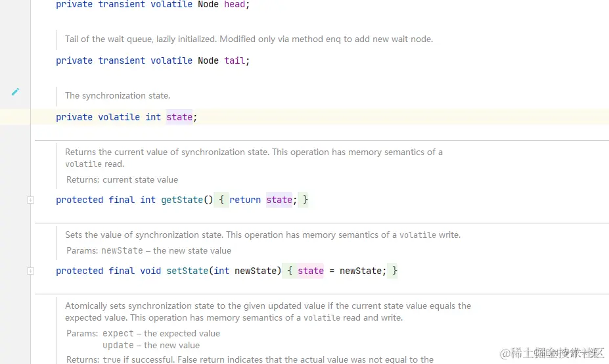The height and width of the screenshot is (364, 609).
Task: Click 'Tail of the wait queue' doc comment
Action: coord(248,39)
